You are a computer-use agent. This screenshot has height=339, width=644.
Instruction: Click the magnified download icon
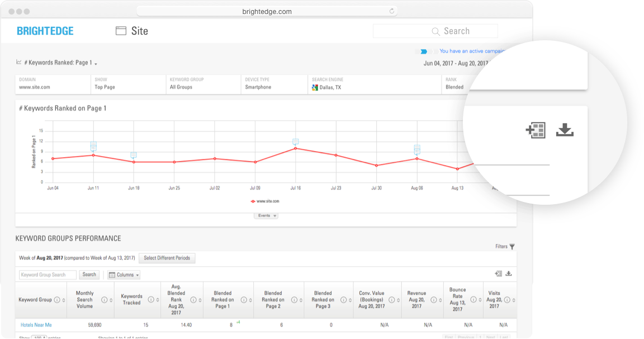coord(565,130)
